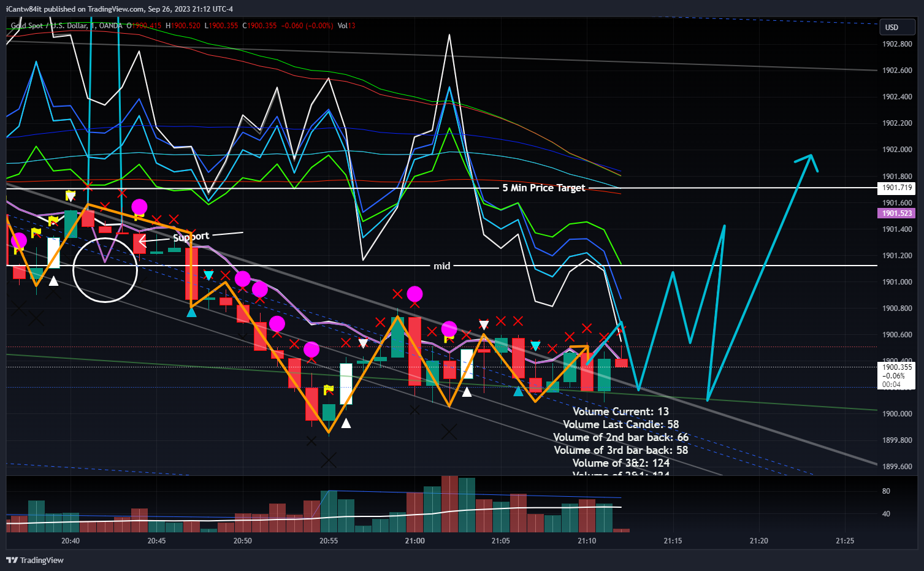Click 1902.000 on the price axis
The width and height of the screenshot is (924, 571).
point(897,150)
